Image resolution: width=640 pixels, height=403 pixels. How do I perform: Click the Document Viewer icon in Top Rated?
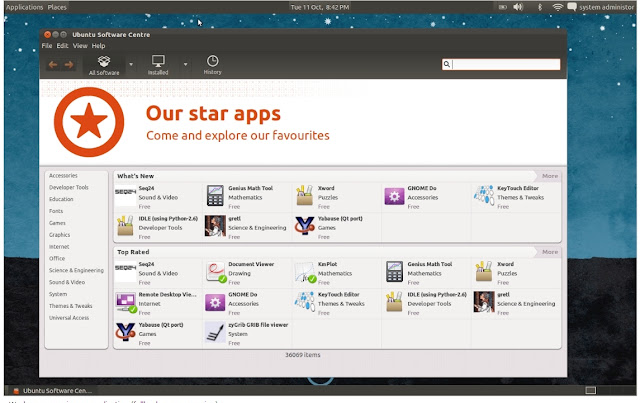(x=216, y=272)
